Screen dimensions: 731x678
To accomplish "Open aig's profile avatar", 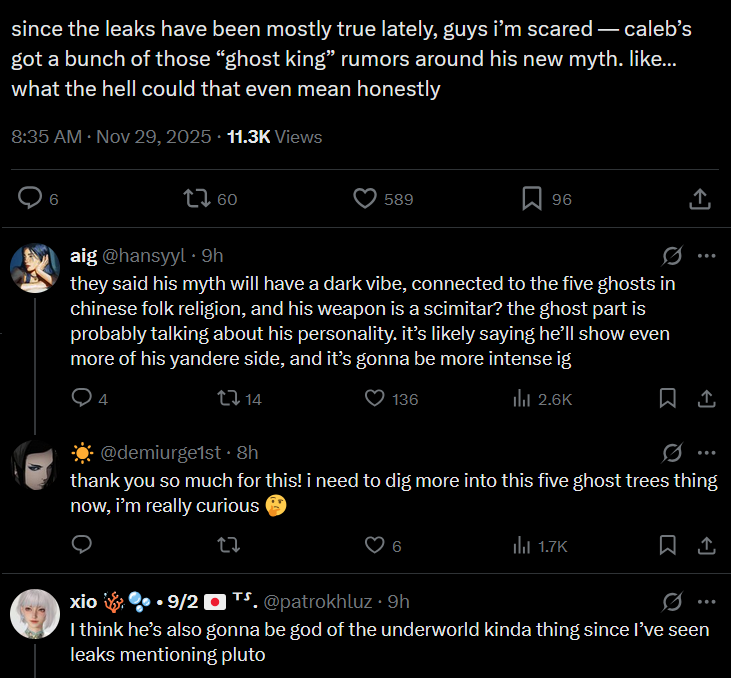I will [34, 267].
